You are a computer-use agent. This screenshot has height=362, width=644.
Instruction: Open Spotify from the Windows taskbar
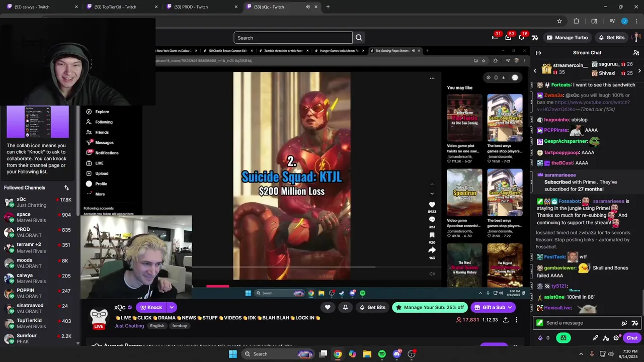point(382,354)
